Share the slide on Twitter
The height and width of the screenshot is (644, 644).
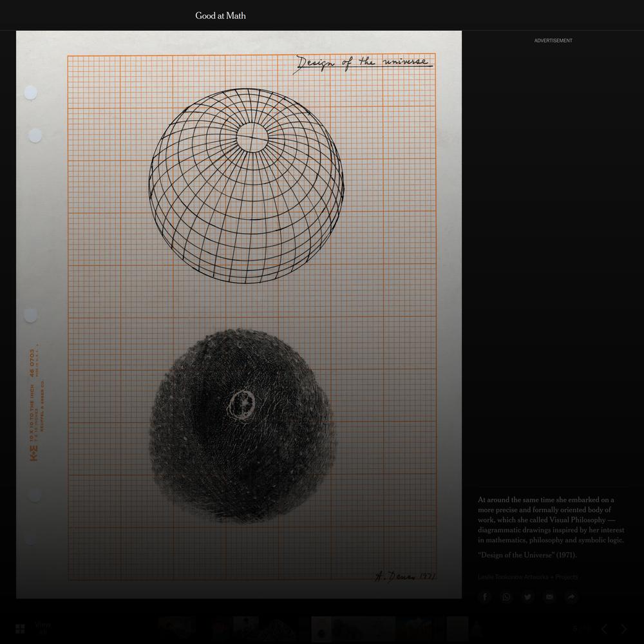[x=528, y=596]
